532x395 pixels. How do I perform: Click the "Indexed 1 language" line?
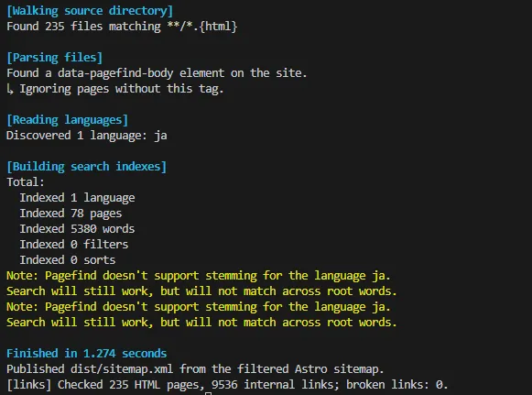(77, 198)
